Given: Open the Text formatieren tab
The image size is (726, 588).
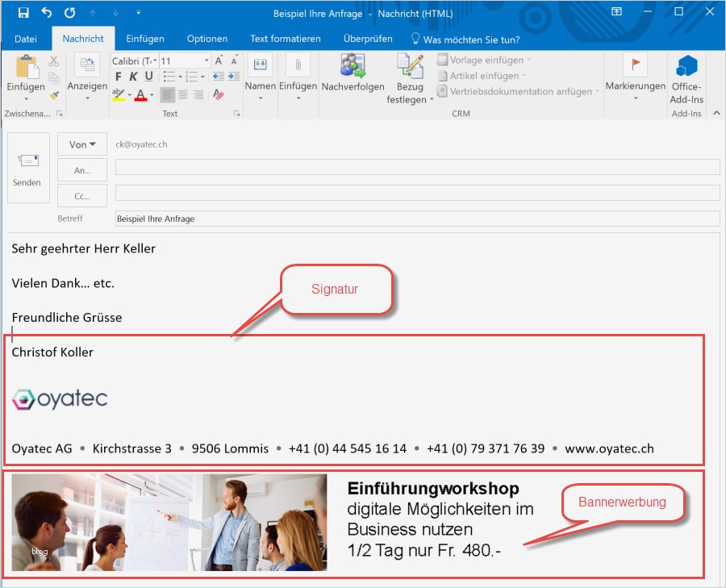Looking at the screenshot, I should pyautogui.click(x=286, y=39).
